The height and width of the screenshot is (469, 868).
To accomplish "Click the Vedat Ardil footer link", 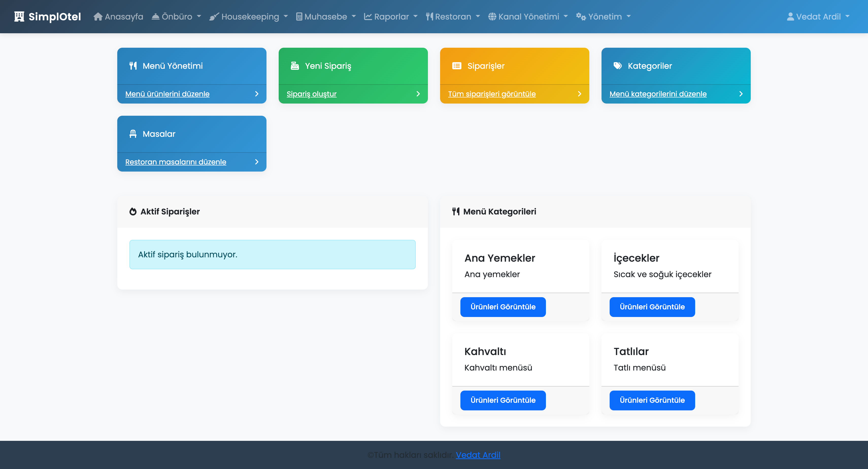I will [x=478, y=455].
